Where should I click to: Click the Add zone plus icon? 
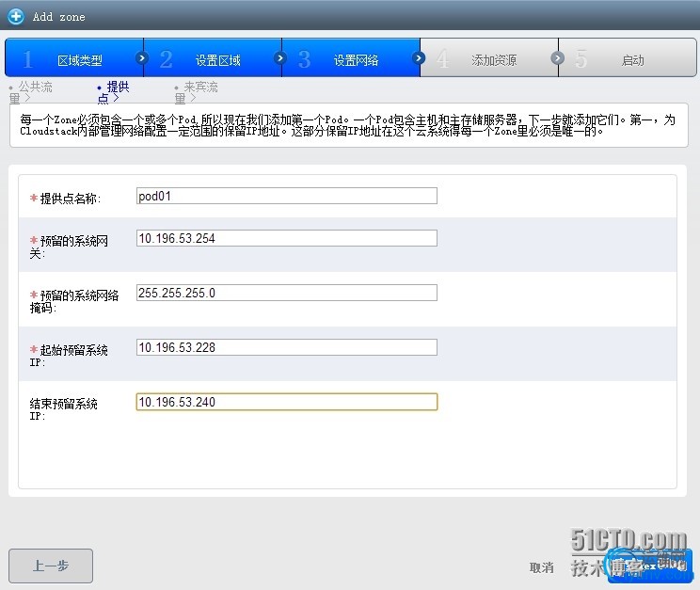(16, 17)
